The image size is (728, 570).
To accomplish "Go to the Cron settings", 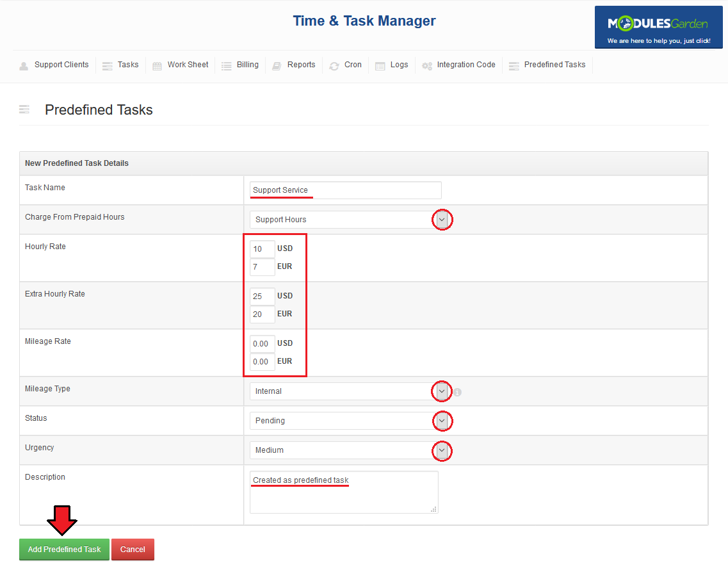I will (x=353, y=65).
